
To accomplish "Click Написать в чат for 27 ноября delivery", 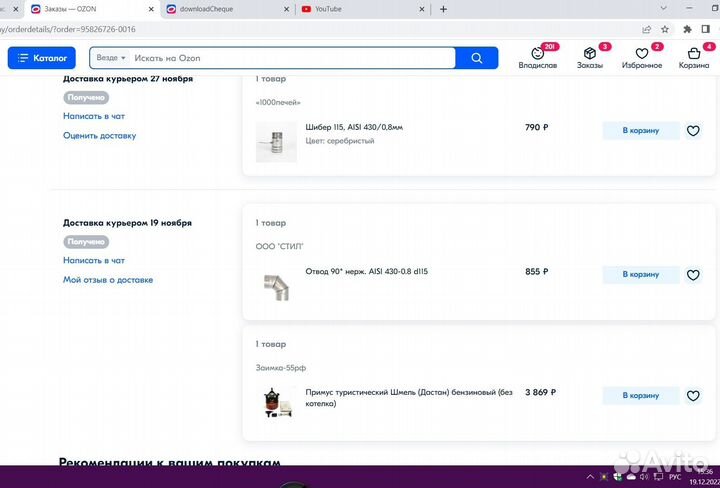I will (x=94, y=116).
